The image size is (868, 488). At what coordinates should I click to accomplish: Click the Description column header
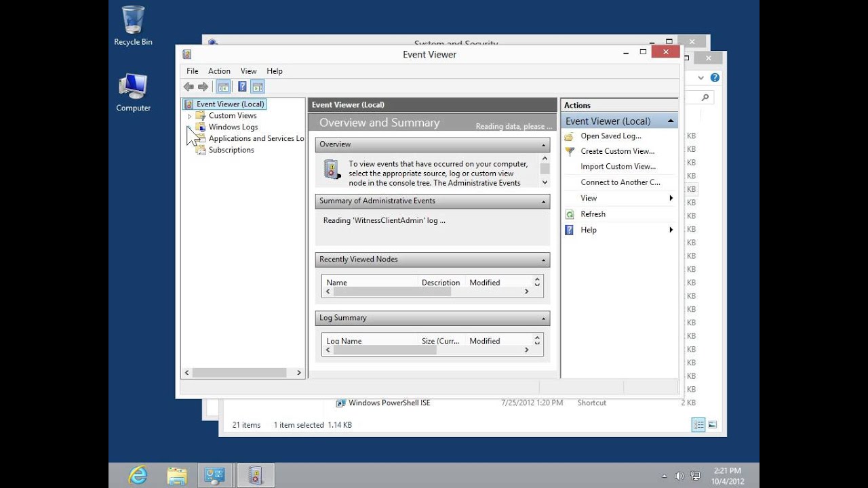coord(441,282)
